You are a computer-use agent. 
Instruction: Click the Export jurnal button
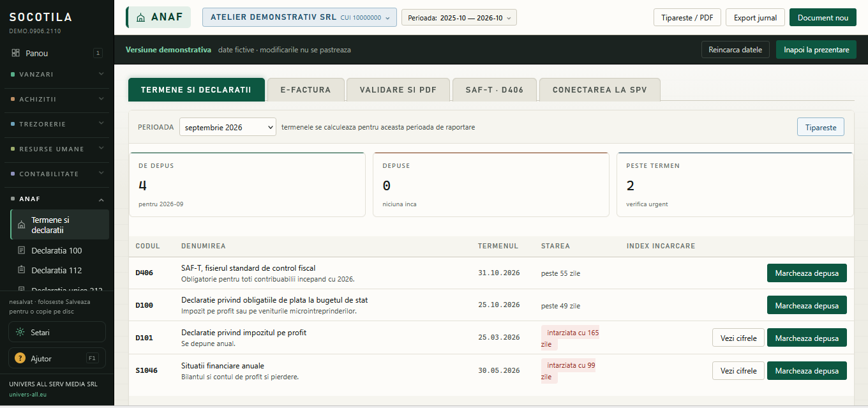coord(755,18)
